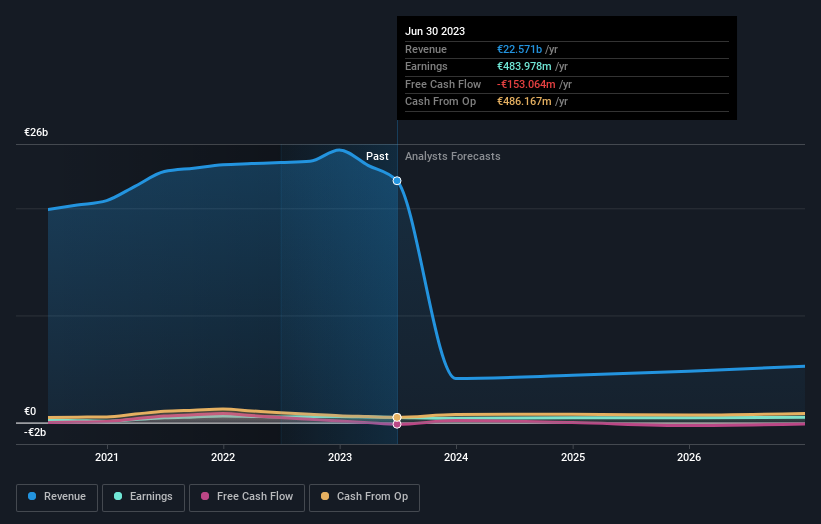This screenshot has height=524, width=821.
Task: Click the 2025 x-axis label
Action: click(x=573, y=457)
